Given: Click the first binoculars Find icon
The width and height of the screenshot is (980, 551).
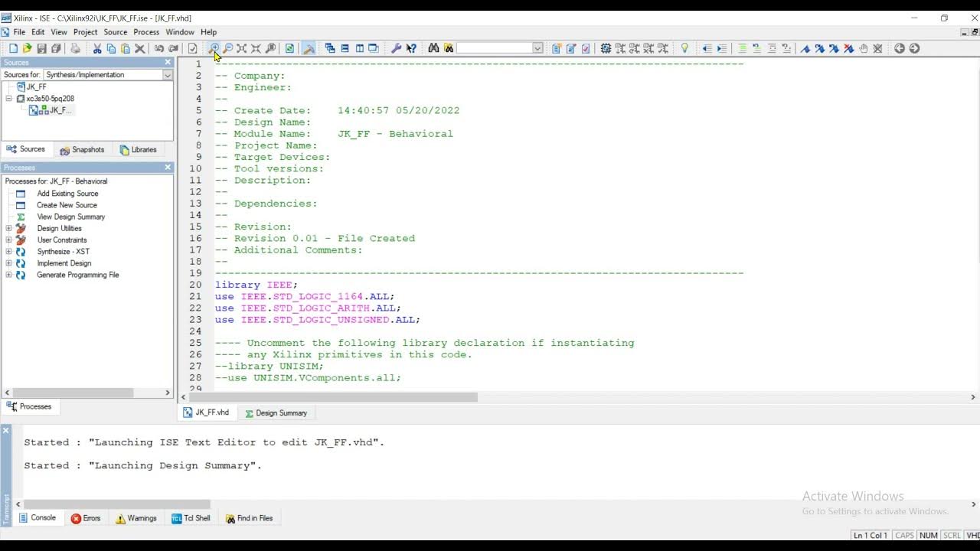Looking at the screenshot, I should click(433, 48).
